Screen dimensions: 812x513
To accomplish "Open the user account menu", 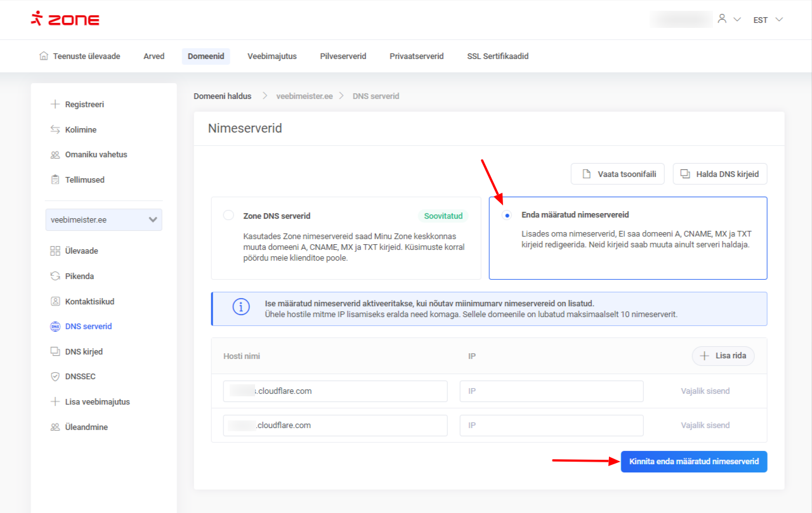I will click(728, 20).
